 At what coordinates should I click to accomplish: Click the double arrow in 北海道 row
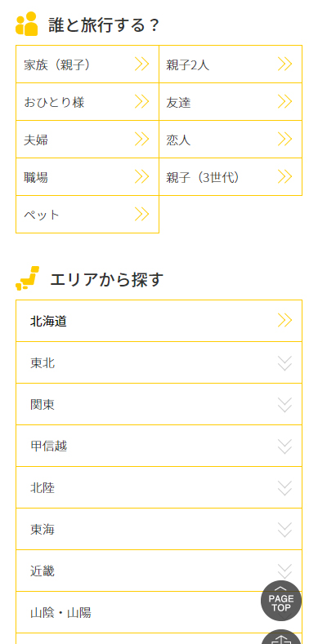(284, 320)
